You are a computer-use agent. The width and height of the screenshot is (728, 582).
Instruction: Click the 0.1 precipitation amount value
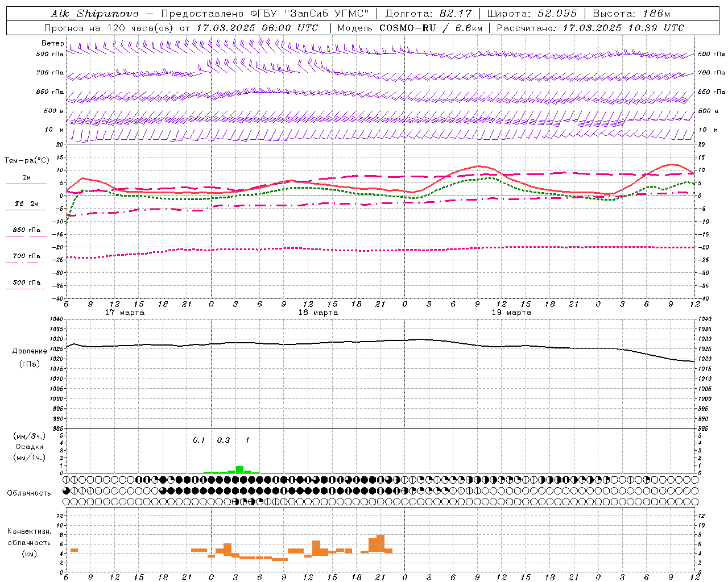[198, 440]
